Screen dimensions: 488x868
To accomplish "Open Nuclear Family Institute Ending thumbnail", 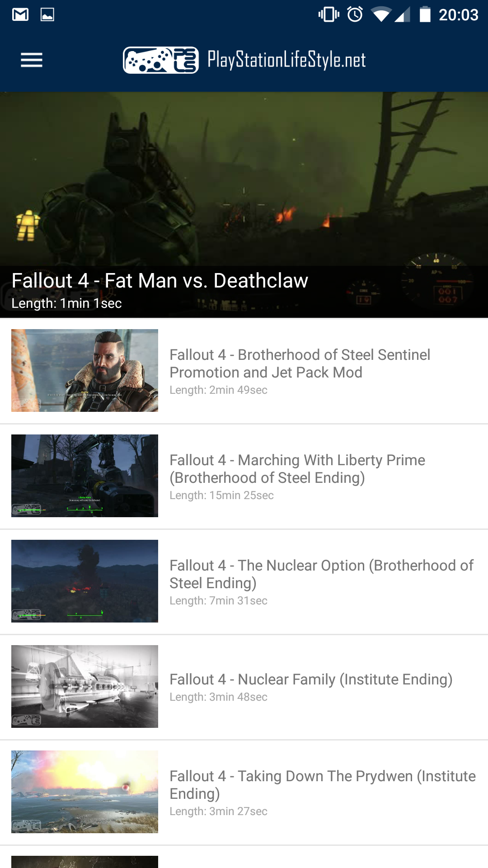I will click(x=84, y=686).
